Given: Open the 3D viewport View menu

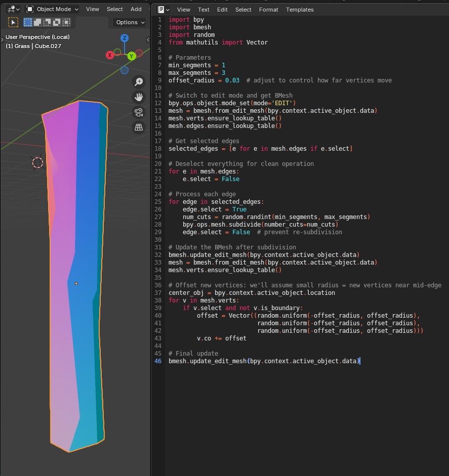Looking at the screenshot, I should pyautogui.click(x=92, y=10).
